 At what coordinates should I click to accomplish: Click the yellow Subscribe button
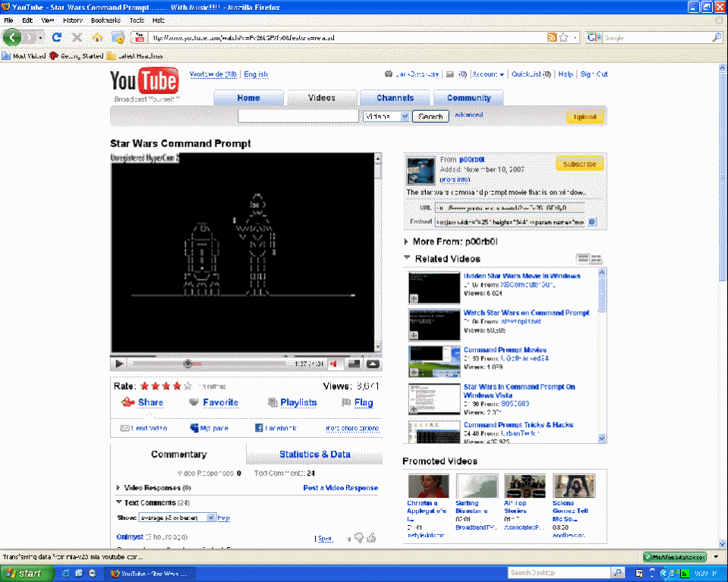click(579, 164)
